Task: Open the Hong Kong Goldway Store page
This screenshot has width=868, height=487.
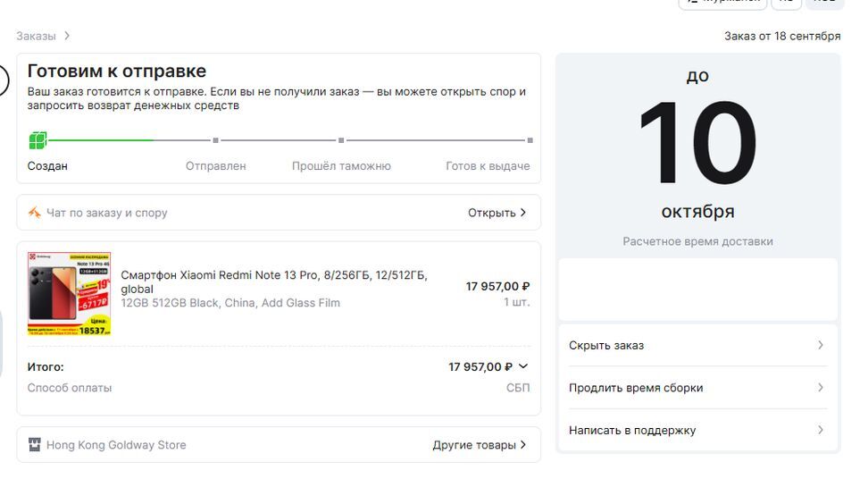Action: (x=116, y=445)
